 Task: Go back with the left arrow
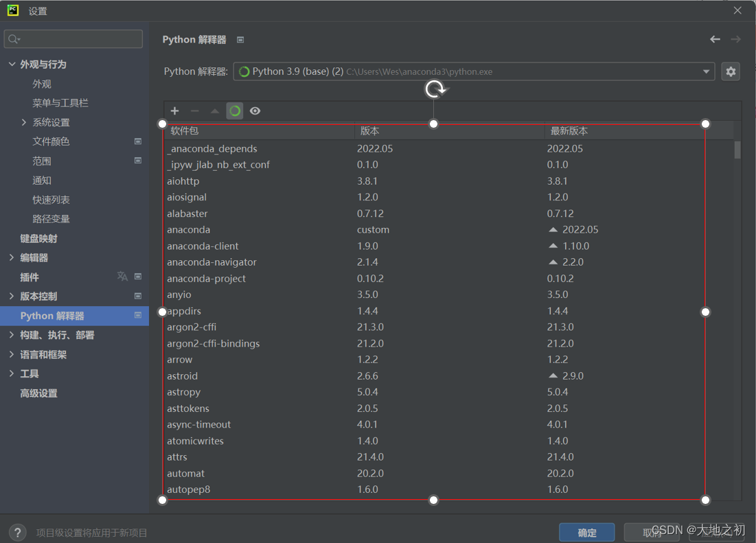pyautogui.click(x=715, y=40)
